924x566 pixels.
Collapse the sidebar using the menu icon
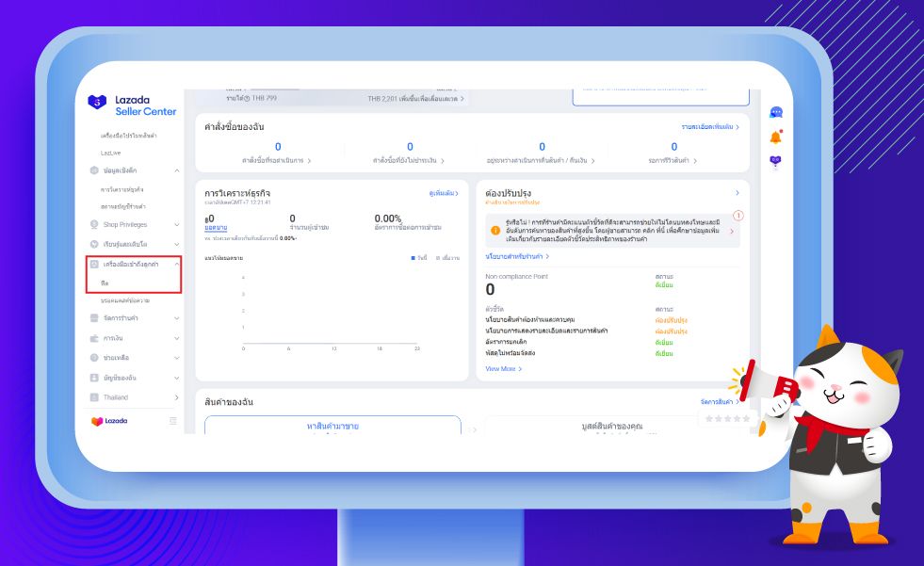tap(173, 421)
